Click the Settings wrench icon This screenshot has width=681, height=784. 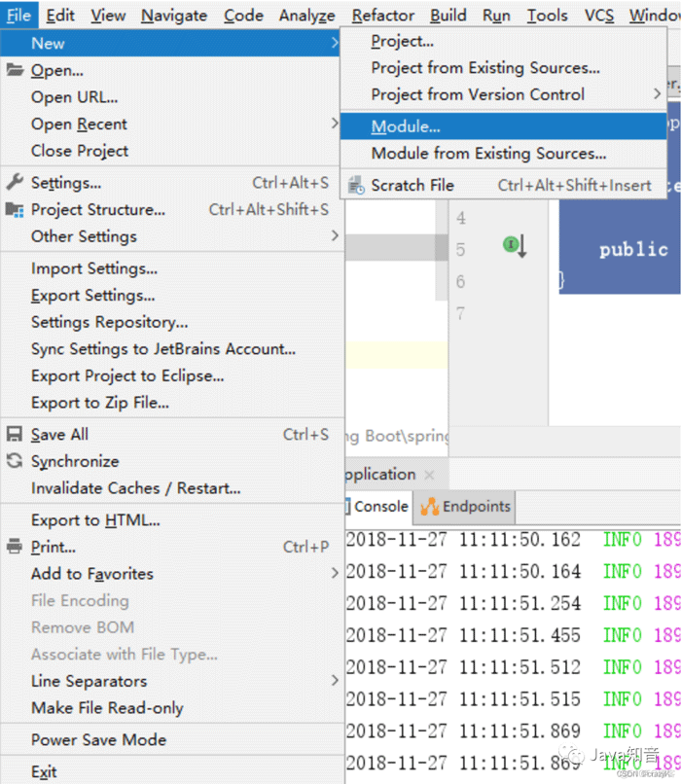coord(15,183)
